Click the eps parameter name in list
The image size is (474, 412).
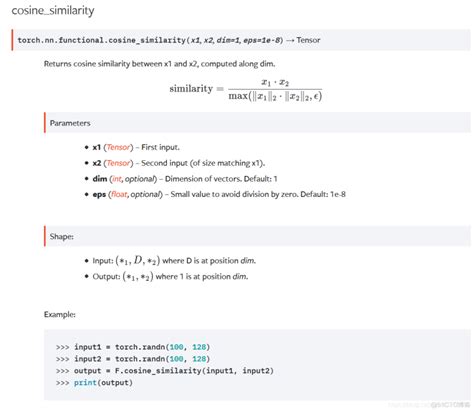99,194
